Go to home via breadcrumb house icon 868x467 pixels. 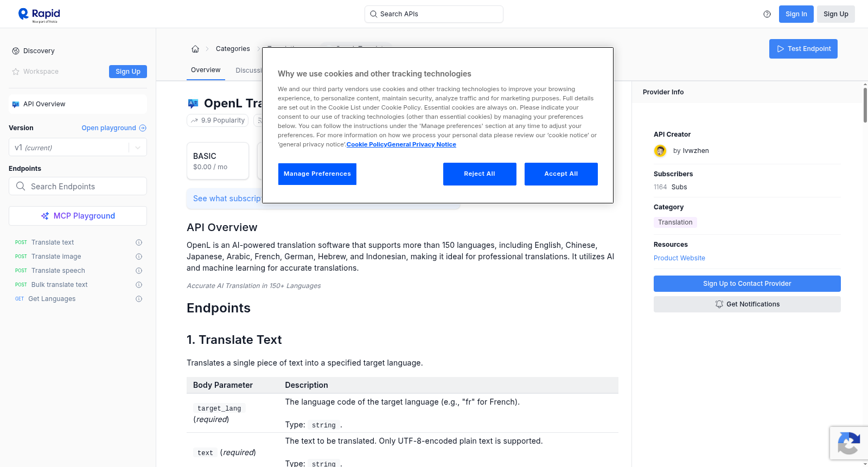(x=195, y=49)
